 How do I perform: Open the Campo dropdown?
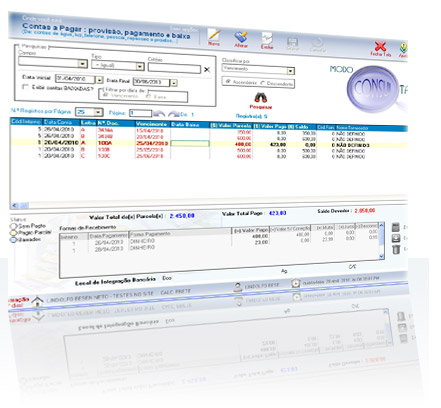[82, 63]
